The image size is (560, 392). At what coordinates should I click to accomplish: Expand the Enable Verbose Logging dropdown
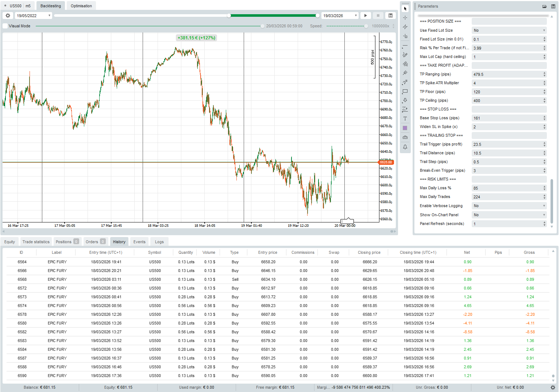click(509, 206)
